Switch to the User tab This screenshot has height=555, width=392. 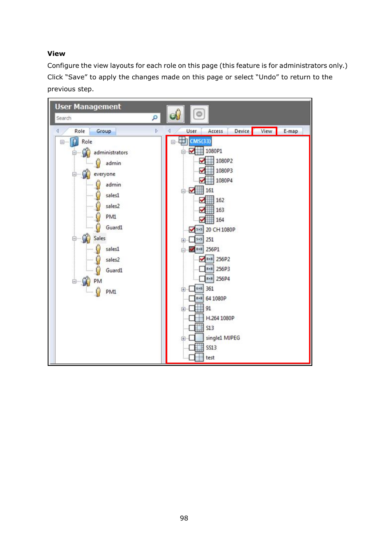pyautogui.click(x=191, y=131)
